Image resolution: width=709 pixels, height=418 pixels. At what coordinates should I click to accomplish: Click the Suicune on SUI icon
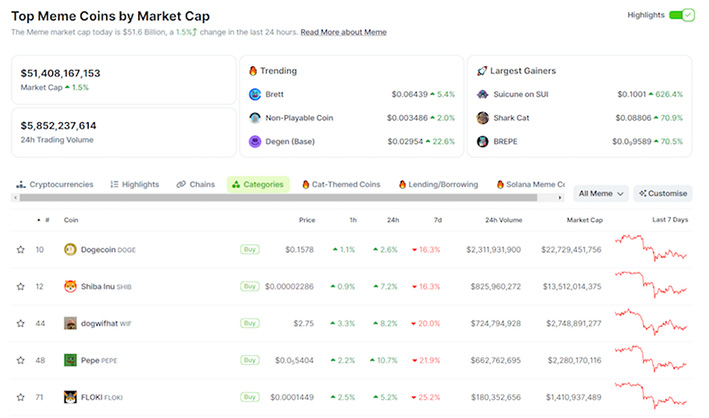coord(482,94)
